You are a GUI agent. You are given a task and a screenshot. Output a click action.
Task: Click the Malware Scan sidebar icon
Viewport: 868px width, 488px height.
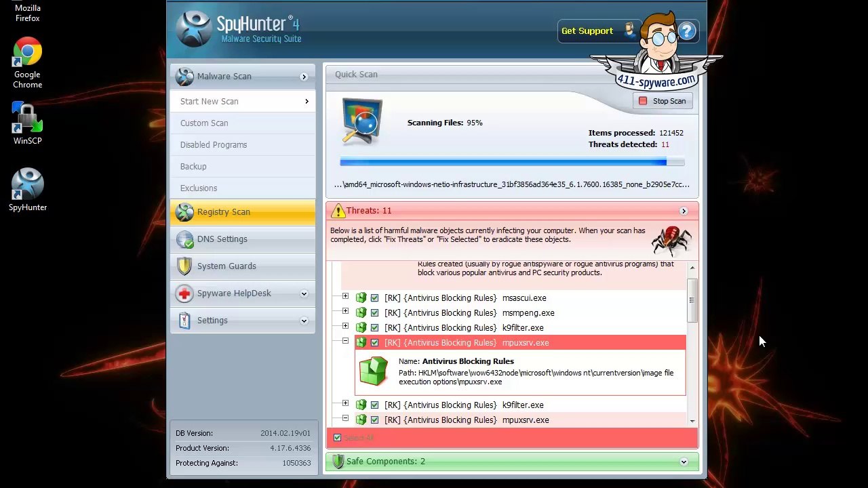(184, 77)
